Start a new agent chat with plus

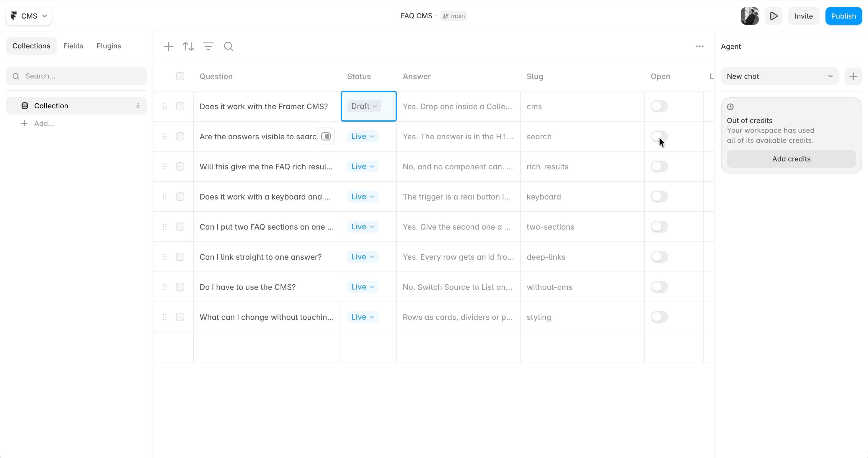pyautogui.click(x=853, y=76)
